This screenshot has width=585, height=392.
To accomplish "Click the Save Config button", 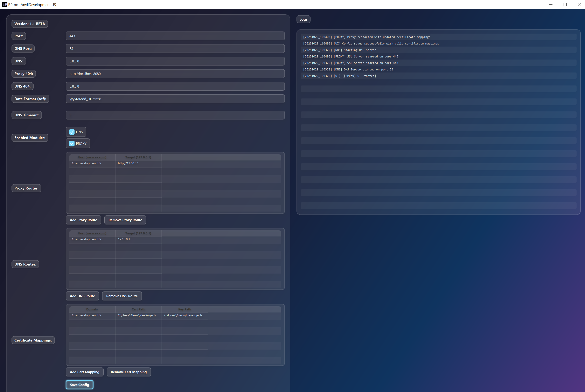I will tap(79, 385).
